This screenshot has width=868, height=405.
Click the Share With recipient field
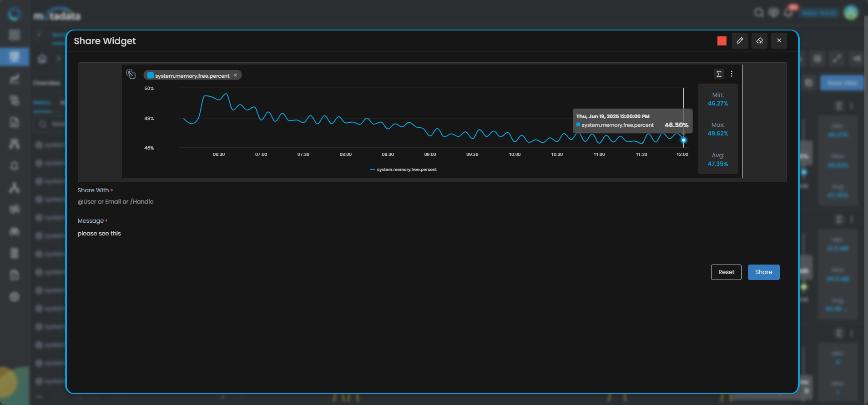pyautogui.click(x=431, y=202)
